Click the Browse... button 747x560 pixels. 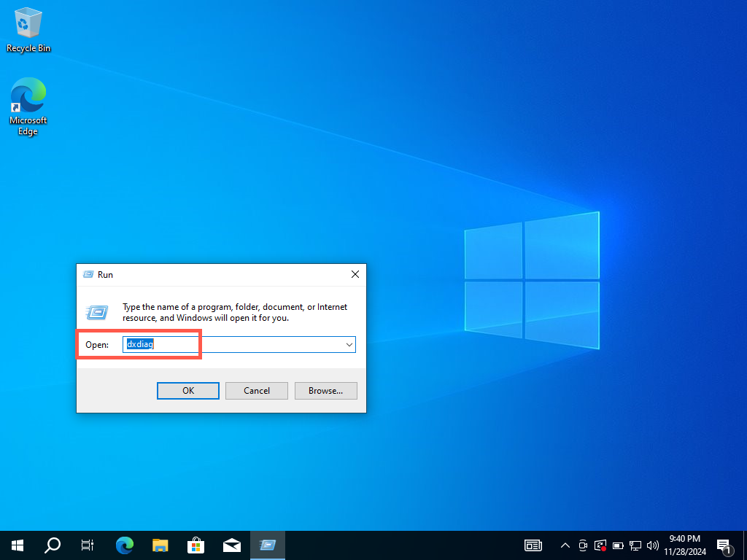[325, 391]
